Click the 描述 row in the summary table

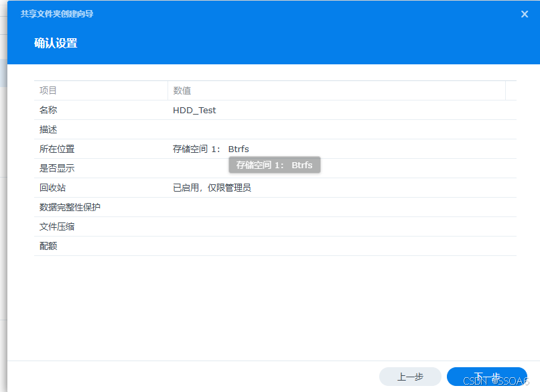coord(100,129)
